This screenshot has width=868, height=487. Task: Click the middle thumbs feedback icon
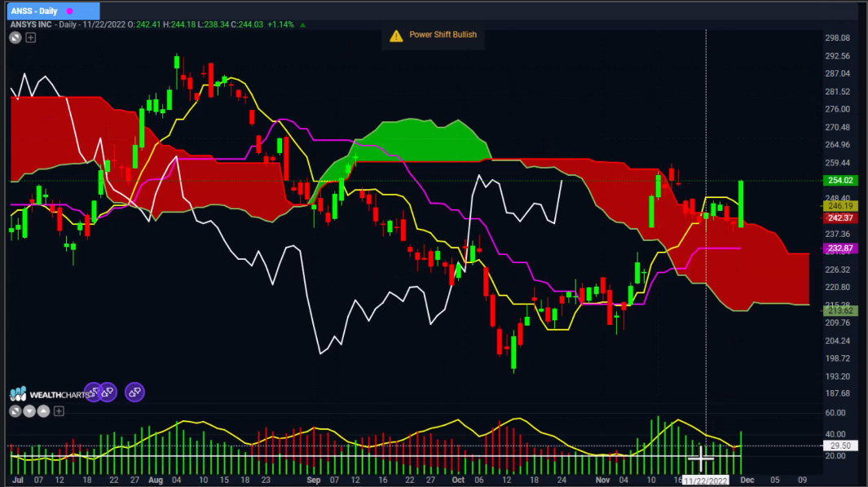point(108,393)
